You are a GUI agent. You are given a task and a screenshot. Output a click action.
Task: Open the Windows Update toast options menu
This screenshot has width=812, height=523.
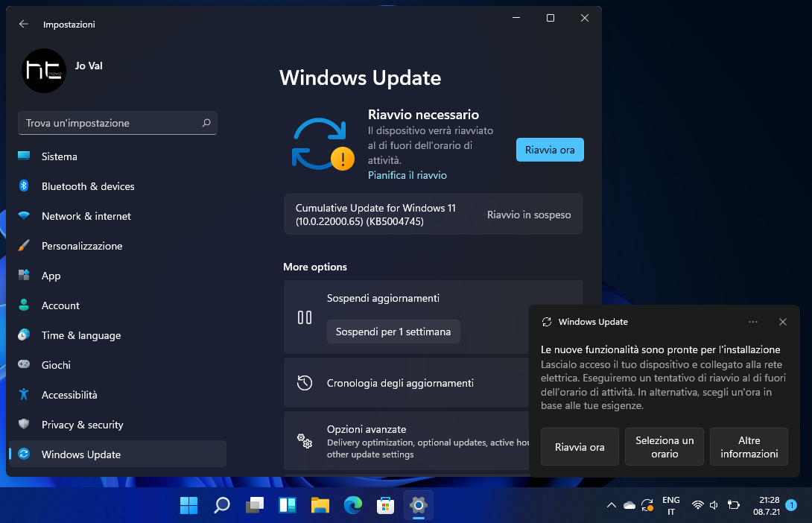pos(753,321)
